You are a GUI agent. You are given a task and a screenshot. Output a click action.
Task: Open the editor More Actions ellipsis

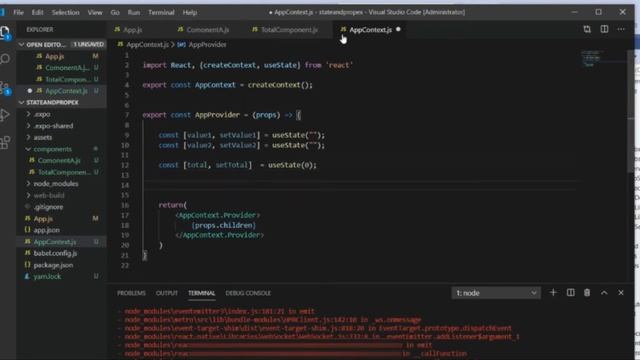point(621,29)
